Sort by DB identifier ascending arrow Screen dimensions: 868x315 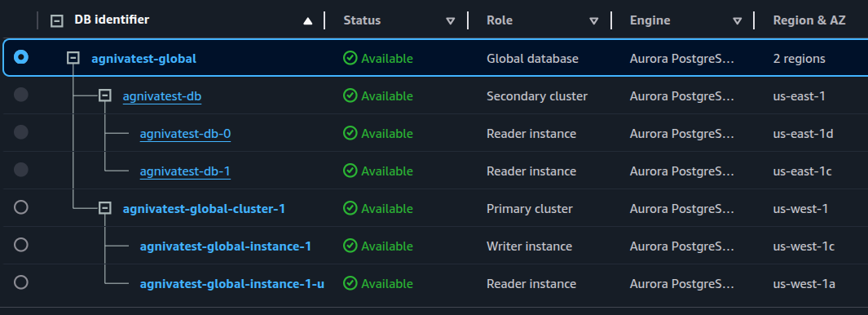[308, 21]
